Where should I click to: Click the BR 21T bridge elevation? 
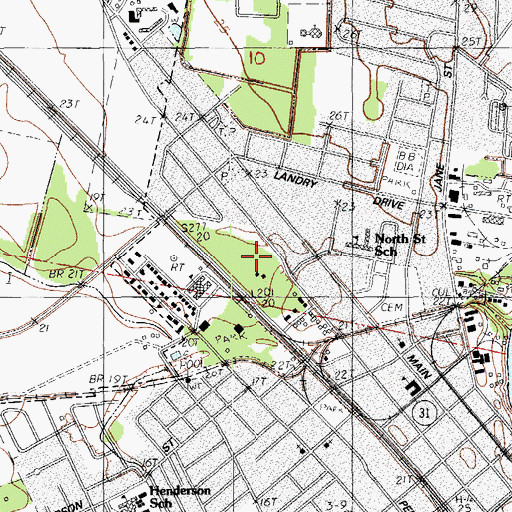click(66, 274)
